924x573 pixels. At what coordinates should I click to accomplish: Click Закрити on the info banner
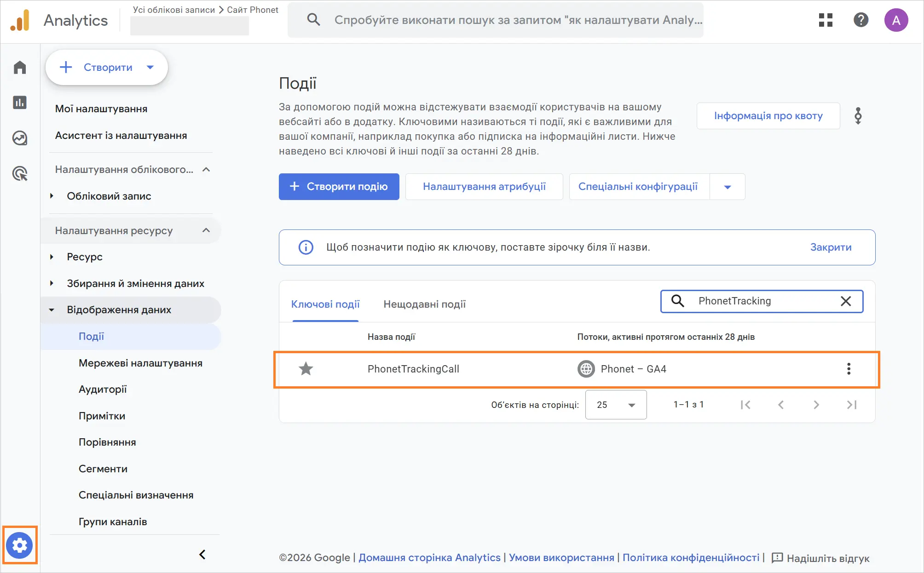click(x=830, y=247)
